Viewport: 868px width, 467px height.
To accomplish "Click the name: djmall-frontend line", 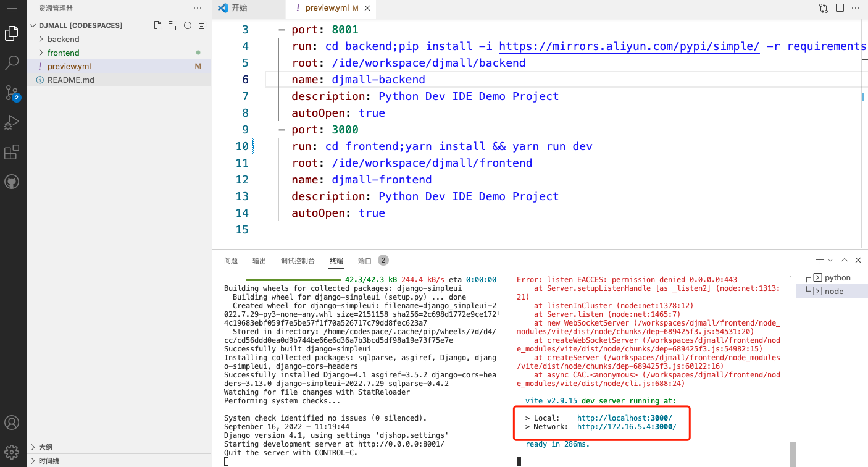I will (x=362, y=180).
